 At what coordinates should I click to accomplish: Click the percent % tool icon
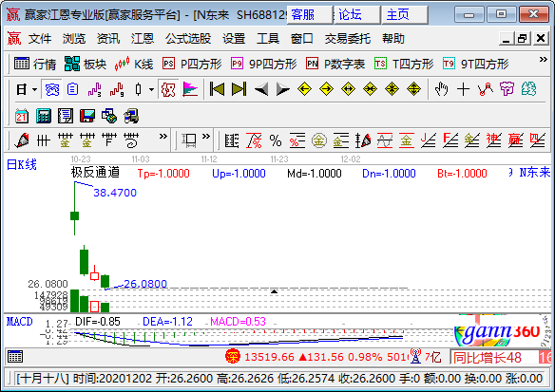point(276,140)
